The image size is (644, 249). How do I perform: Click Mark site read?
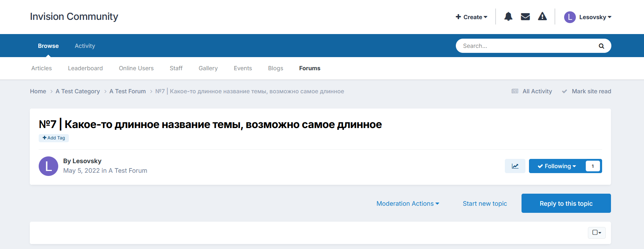[x=591, y=92]
